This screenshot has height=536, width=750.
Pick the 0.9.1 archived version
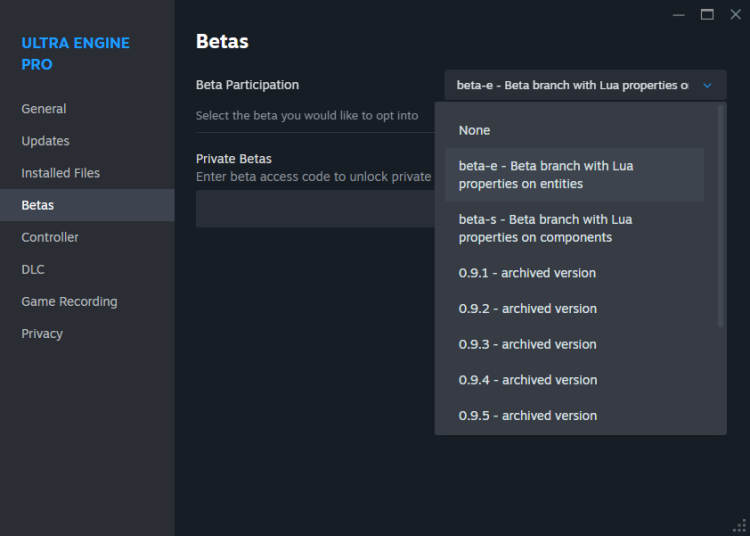click(527, 273)
